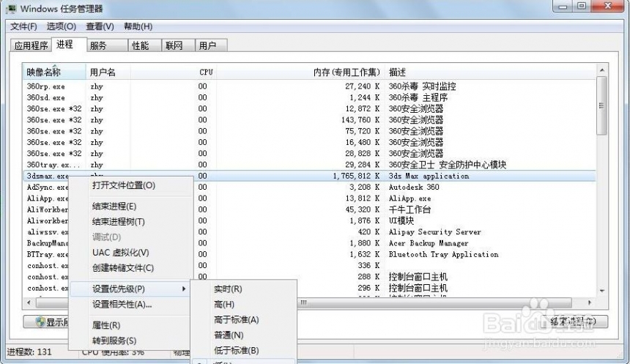This screenshot has height=364, width=630.
Task: Select the 360sd.exe process row
Action: point(309,97)
